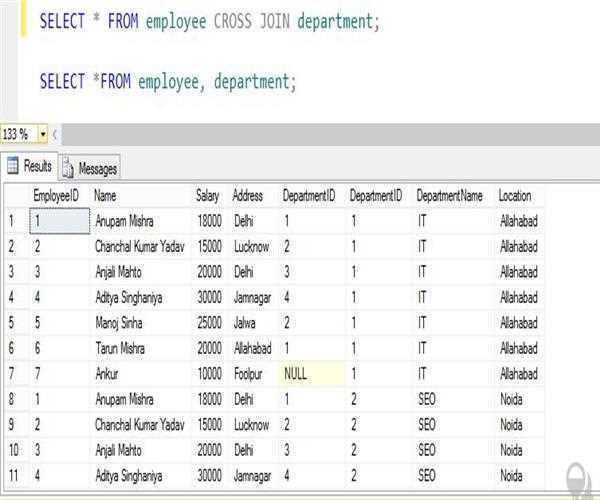Click the Address cell showing Foolpur

tap(251, 373)
